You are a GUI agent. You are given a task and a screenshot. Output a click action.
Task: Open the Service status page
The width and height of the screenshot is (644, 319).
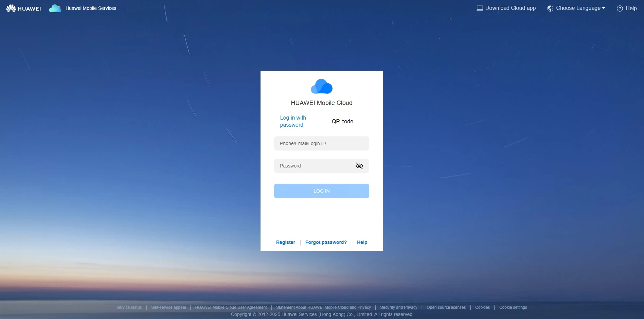129,307
